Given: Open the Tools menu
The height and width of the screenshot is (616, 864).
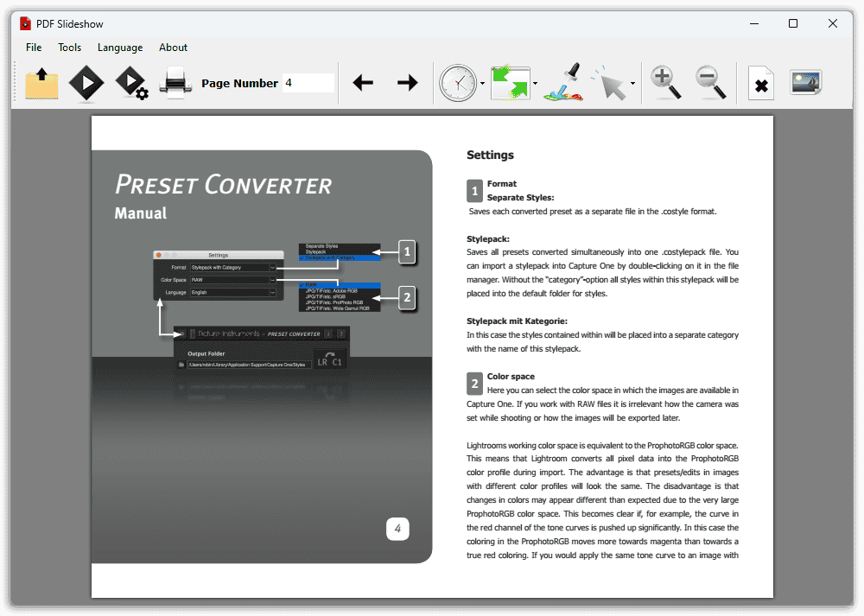Looking at the screenshot, I should 69,48.
